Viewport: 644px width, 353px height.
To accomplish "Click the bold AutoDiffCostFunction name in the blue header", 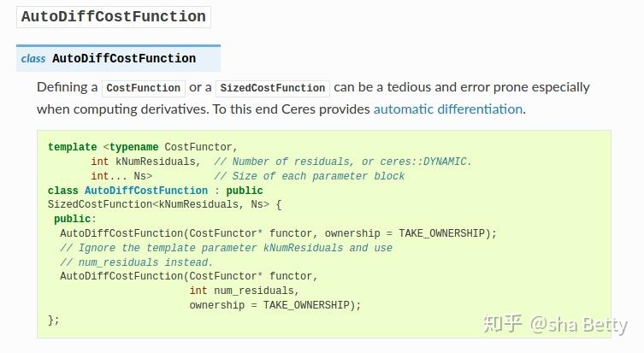I will click(124, 59).
